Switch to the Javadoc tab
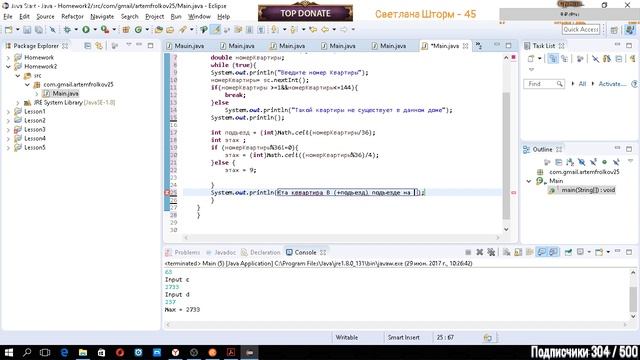This screenshot has height=360, width=640. coord(221,253)
